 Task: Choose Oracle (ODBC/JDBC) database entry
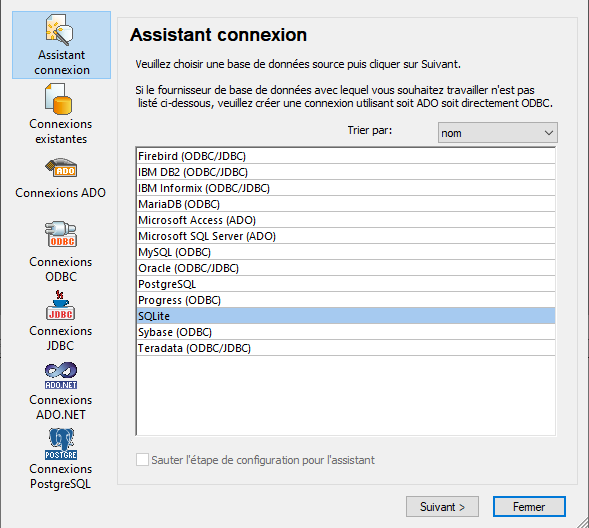(x=346, y=268)
